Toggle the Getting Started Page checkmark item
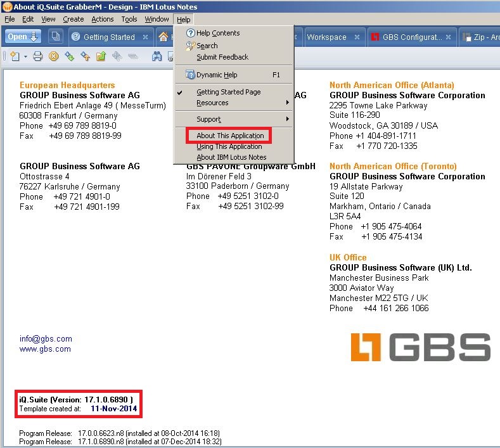Viewport: 500px width, 448px height. (228, 92)
